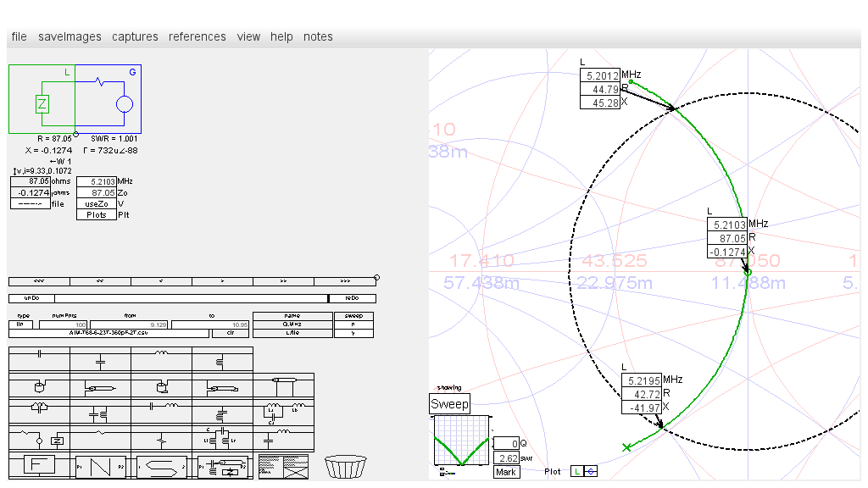This screenshot has width=868, height=488.
Task: Insert the N two-port block
Action: (x=100, y=467)
